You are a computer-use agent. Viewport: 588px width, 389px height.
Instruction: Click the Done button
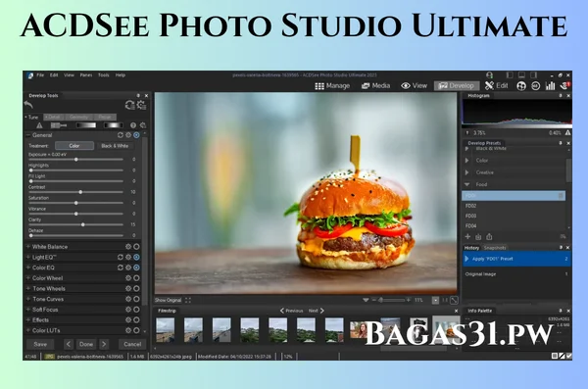[86, 344]
